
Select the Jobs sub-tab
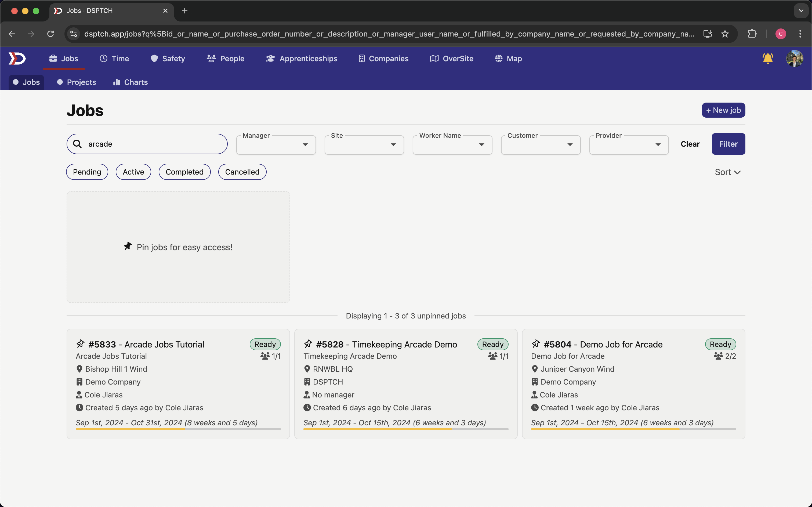pos(26,82)
